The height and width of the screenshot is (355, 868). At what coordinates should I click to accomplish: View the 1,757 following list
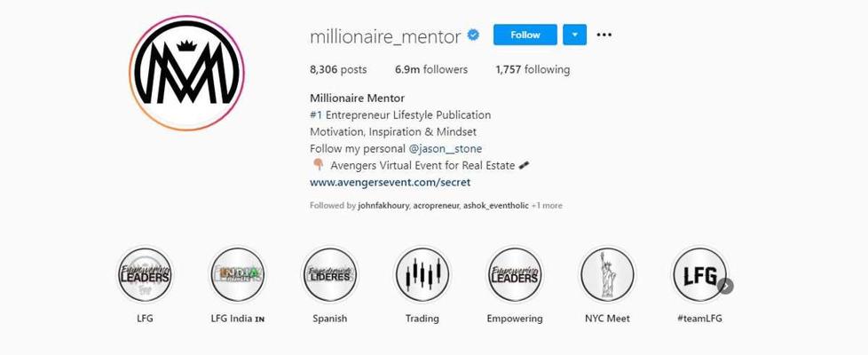[533, 70]
